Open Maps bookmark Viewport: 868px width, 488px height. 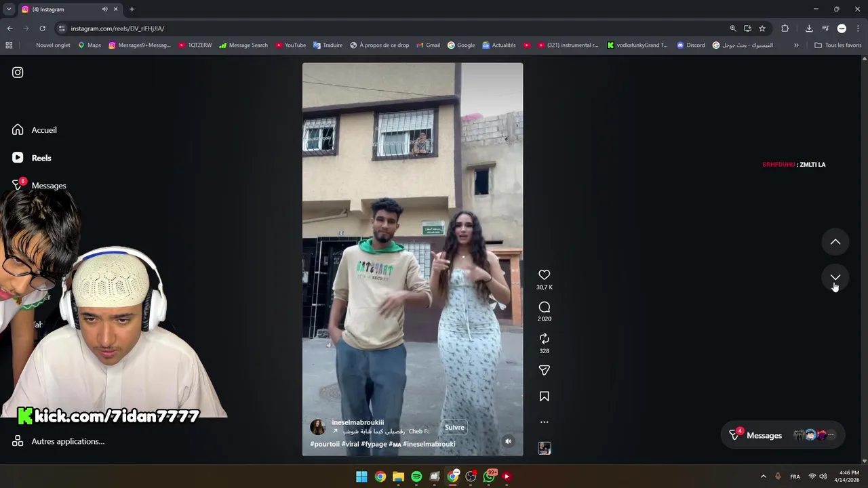(90, 45)
